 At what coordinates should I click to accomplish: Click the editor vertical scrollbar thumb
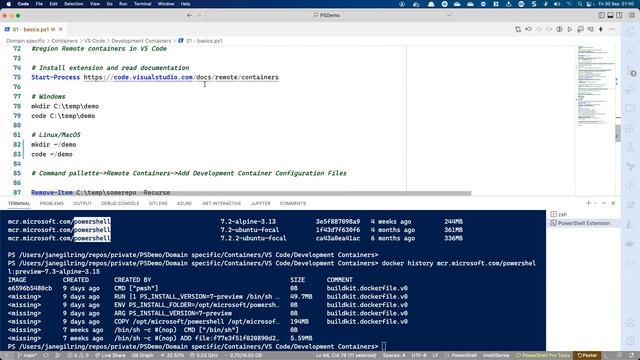[618, 133]
